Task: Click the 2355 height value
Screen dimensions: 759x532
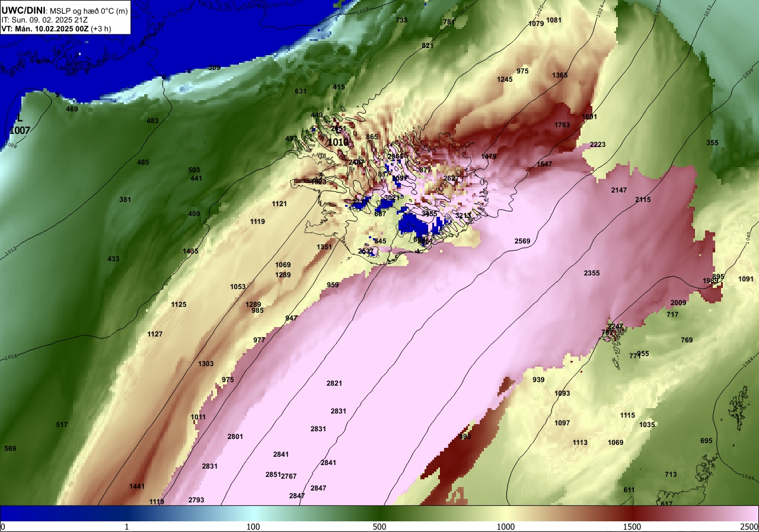Action: click(x=592, y=273)
